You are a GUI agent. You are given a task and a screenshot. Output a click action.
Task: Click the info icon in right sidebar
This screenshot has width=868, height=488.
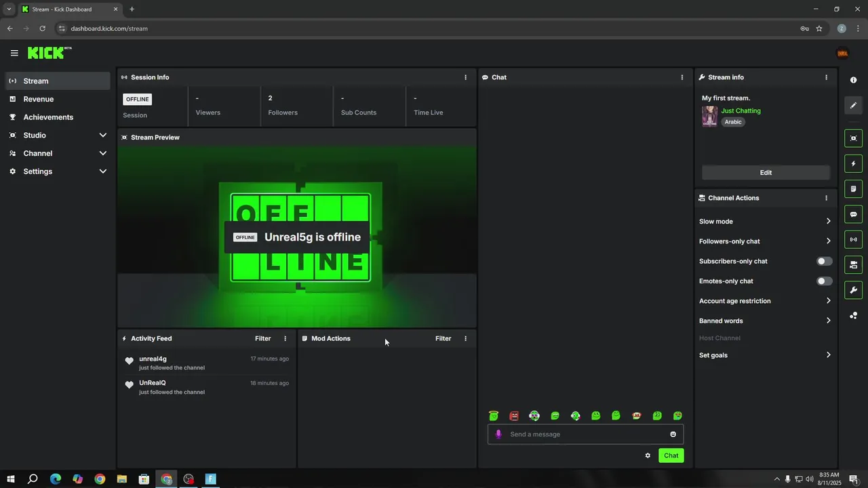point(853,80)
